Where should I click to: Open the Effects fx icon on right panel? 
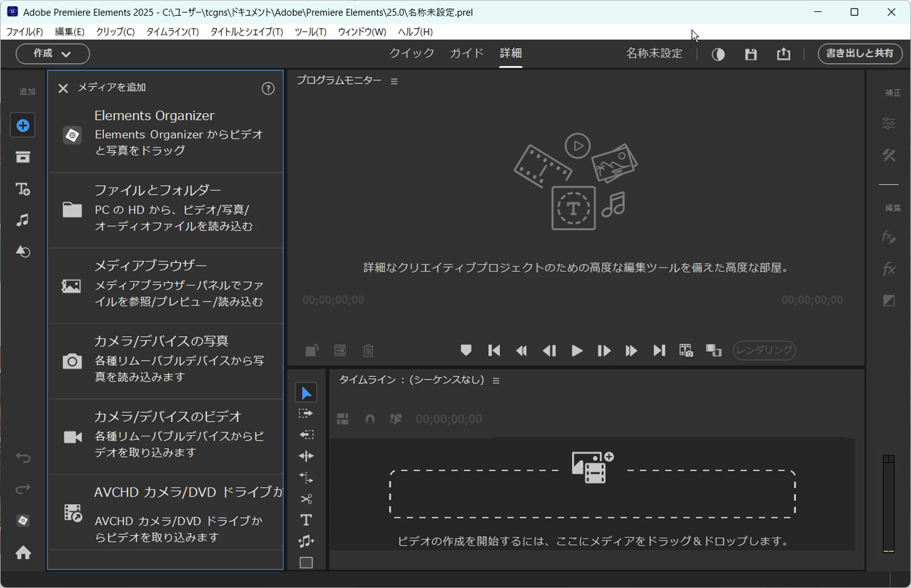[x=889, y=268]
